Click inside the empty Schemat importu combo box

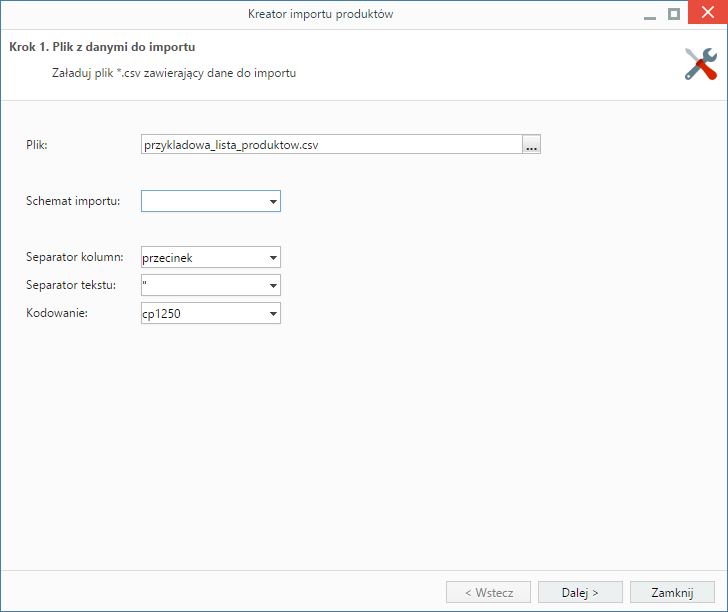204,201
